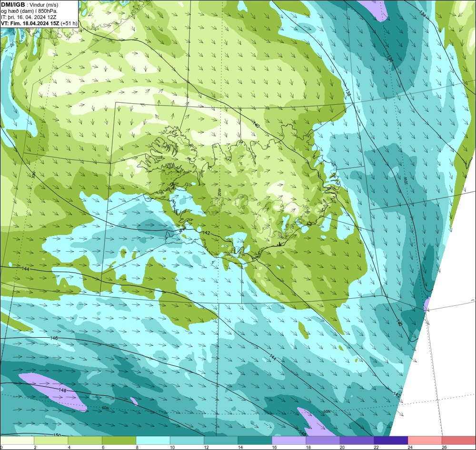Viewport: 476px width, 450px height.
Task: Select the 18–20 m/s medium purple swatch
Action: click(x=323, y=440)
